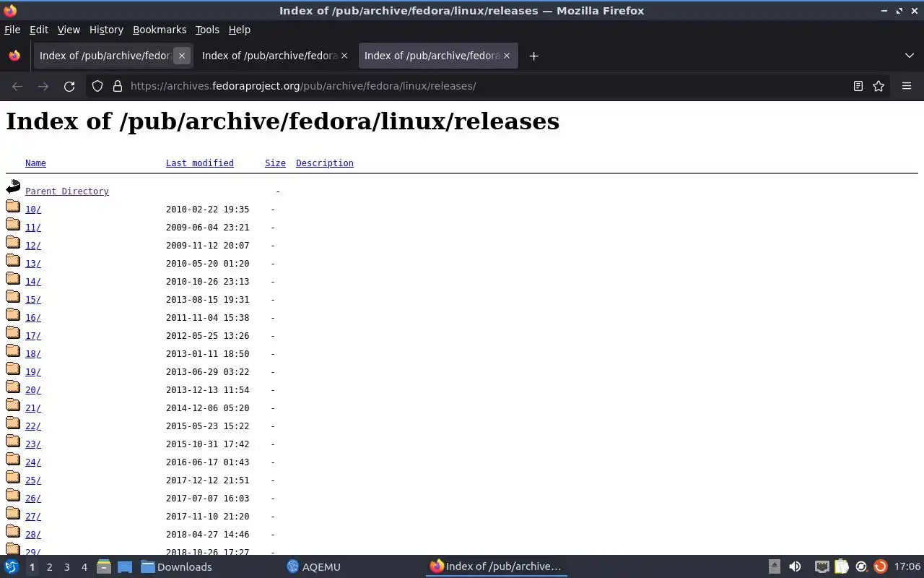The width and height of the screenshot is (924, 578).
Task: Open the 12/ directory link
Action: click(33, 246)
